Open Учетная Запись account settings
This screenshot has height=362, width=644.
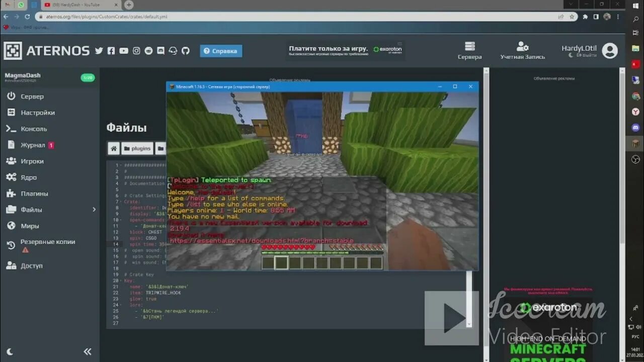tap(522, 51)
